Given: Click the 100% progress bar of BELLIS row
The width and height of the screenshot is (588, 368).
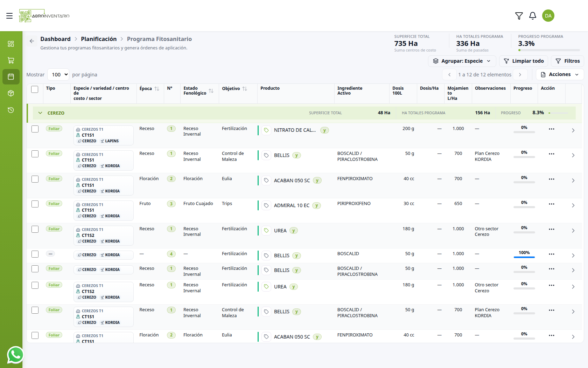Looking at the screenshot, I should (524, 257).
